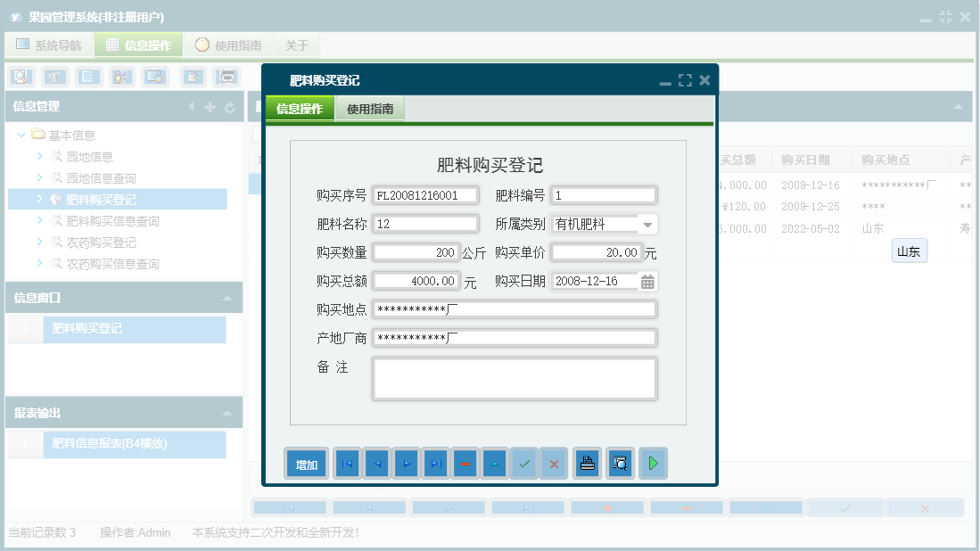
Task: Open the 使用指南 main menu tab
Action: tap(228, 45)
